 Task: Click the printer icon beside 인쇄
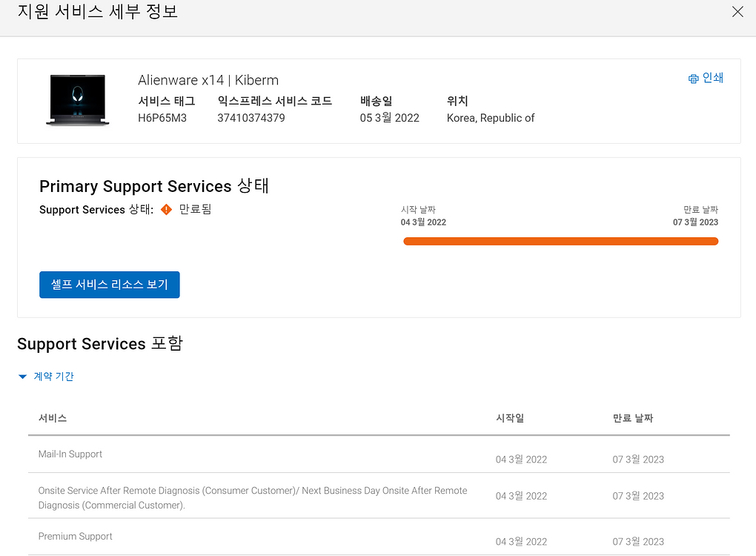693,79
